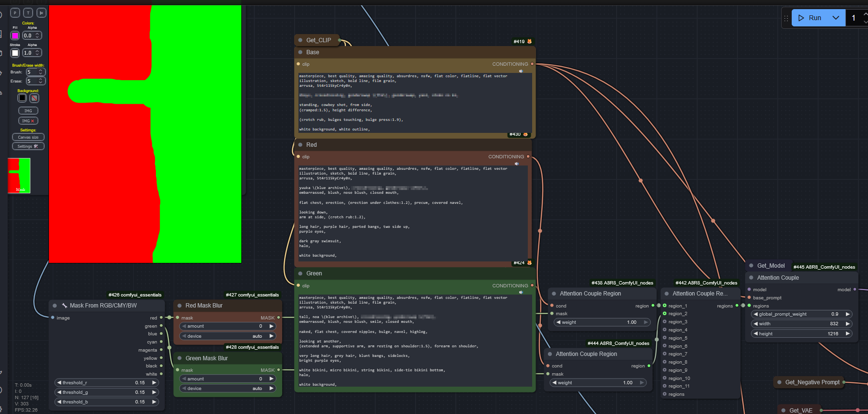Open the painter Settings button
868x414 pixels.
coord(28,146)
